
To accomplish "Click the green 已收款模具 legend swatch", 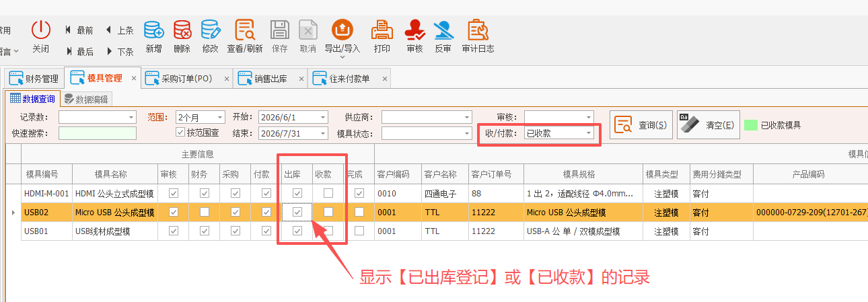I will pos(751,125).
